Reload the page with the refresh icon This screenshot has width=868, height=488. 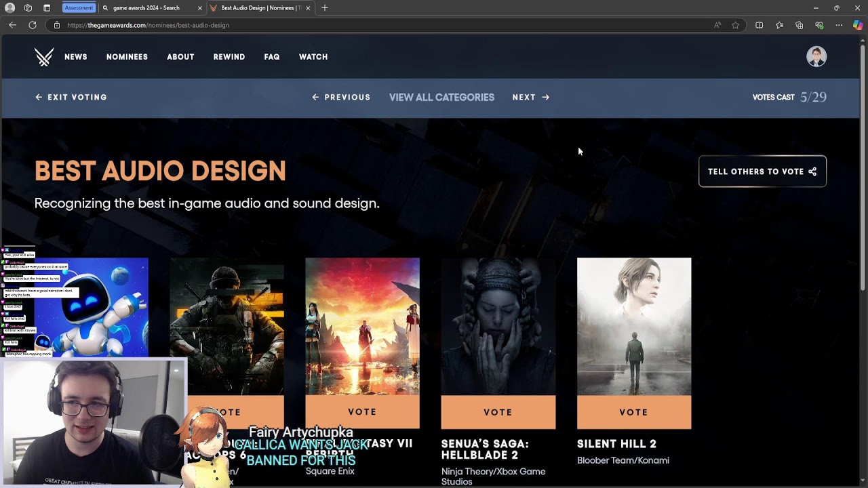32,25
